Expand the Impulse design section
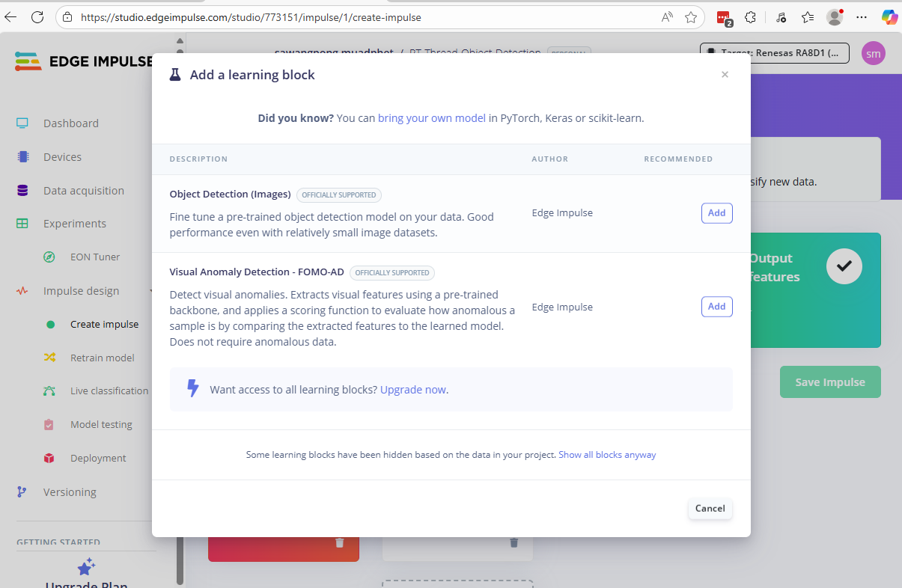 (81, 291)
